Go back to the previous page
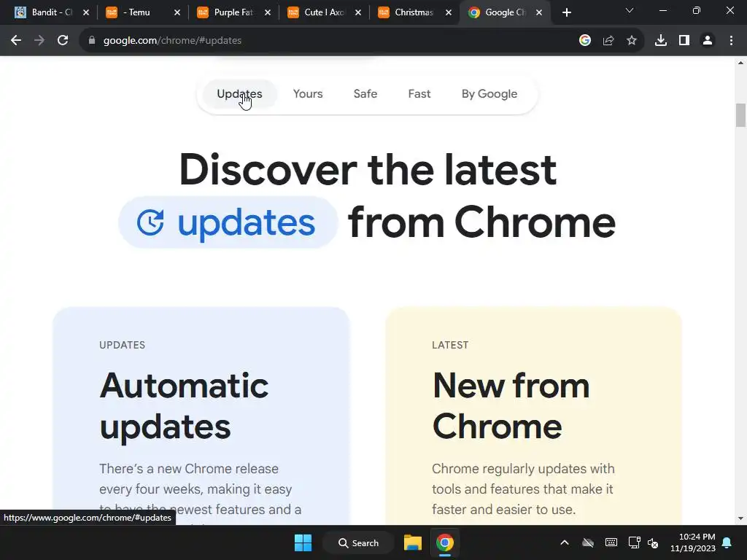This screenshot has width=747, height=560. click(16, 41)
